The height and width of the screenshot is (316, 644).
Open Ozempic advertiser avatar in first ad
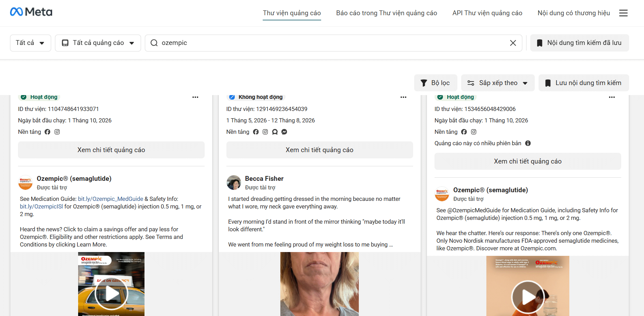[26, 183]
